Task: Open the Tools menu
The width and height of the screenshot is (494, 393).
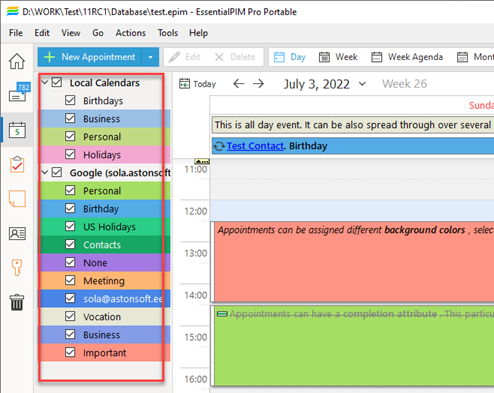Action: (x=168, y=33)
